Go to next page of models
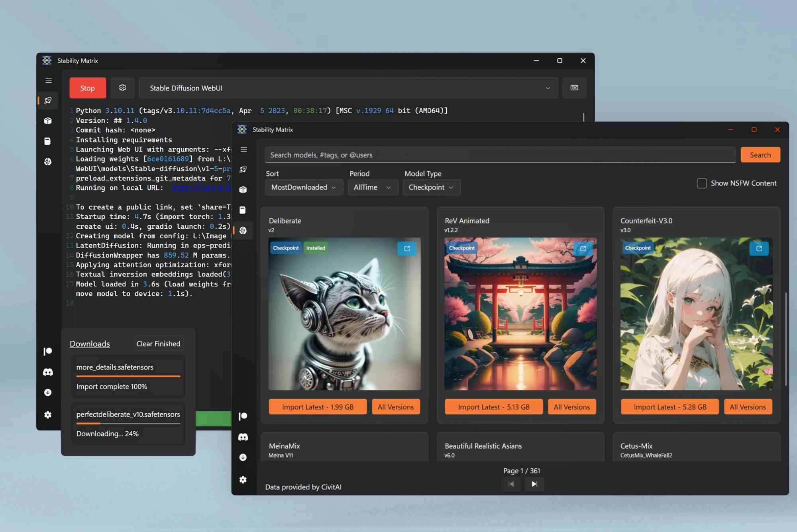The height and width of the screenshot is (532, 797). [534, 484]
